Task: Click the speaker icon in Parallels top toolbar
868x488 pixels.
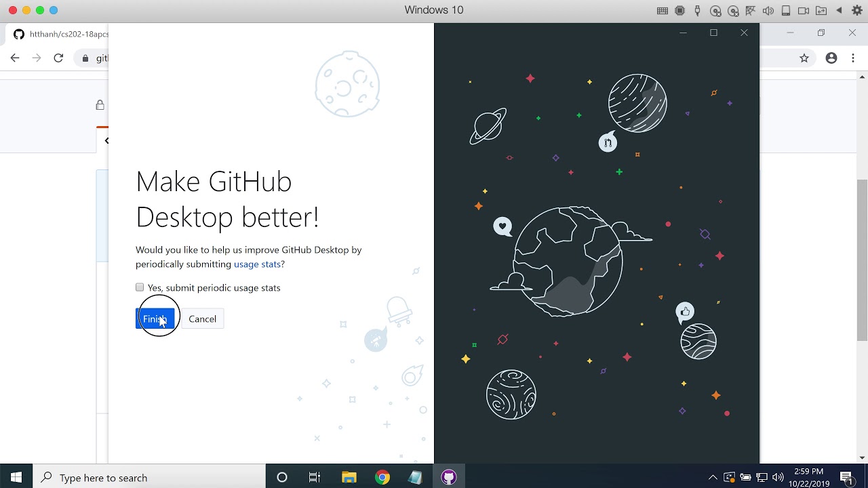Action: 768,11
